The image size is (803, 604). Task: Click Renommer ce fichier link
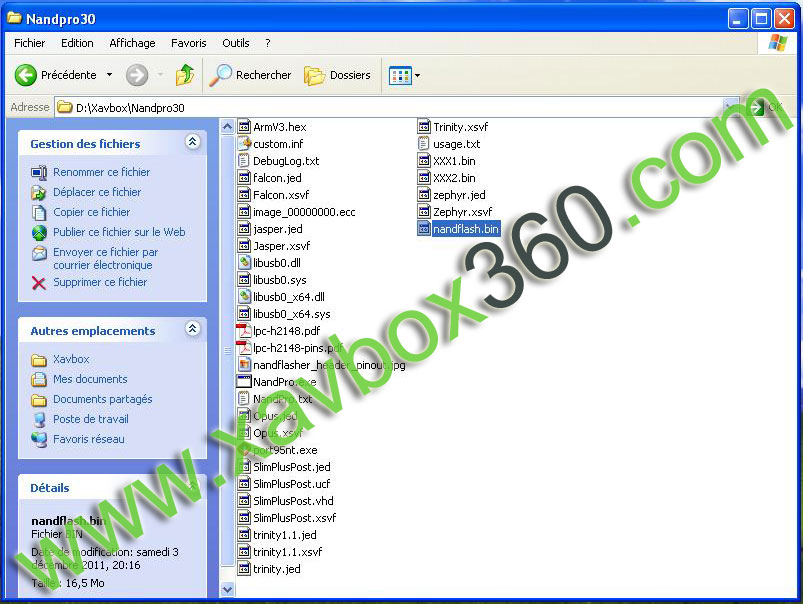101,172
